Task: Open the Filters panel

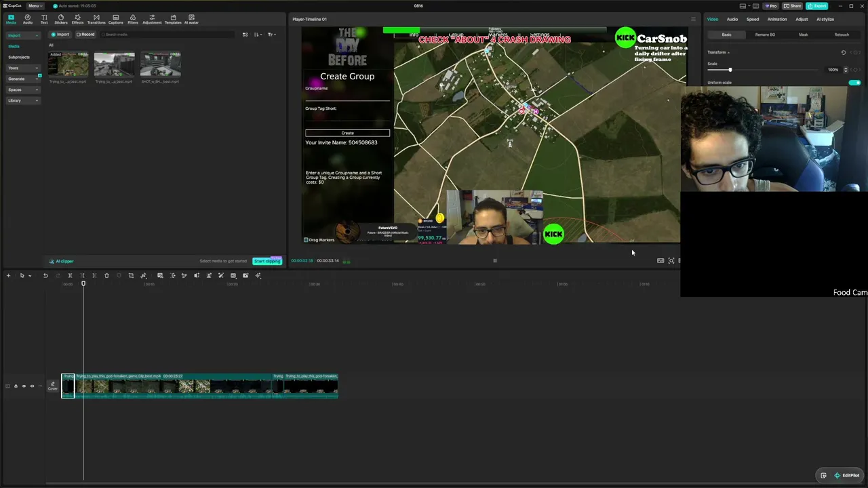Action: pyautogui.click(x=133, y=19)
